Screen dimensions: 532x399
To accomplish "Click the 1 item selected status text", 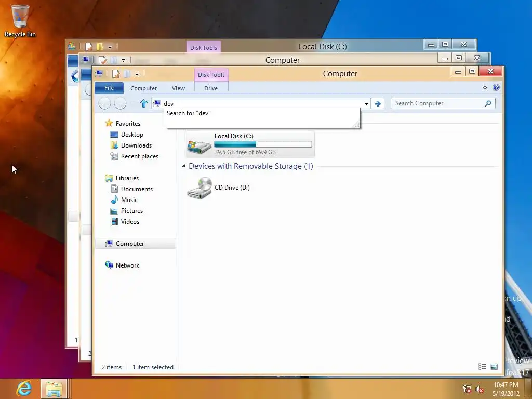I will pyautogui.click(x=153, y=367).
